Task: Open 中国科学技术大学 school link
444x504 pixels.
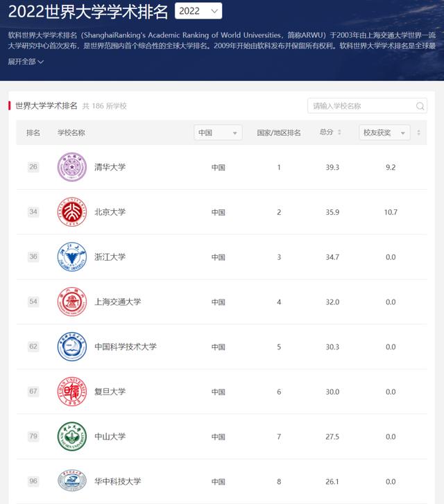Action: pyautogui.click(x=126, y=347)
